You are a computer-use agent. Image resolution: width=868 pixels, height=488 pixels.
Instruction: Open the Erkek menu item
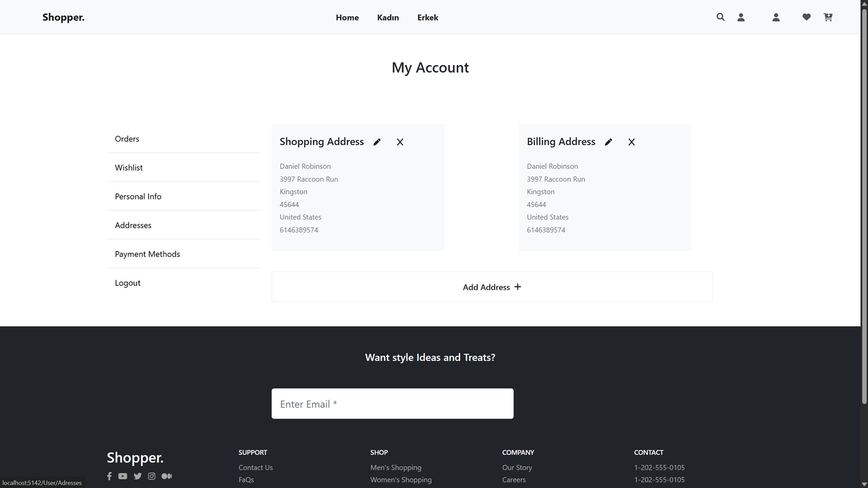pyautogui.click(x=427, y=17)
